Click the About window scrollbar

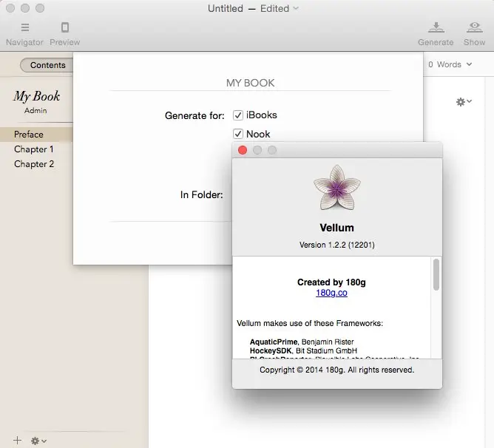pyautogui.click(x=436, y=274)
